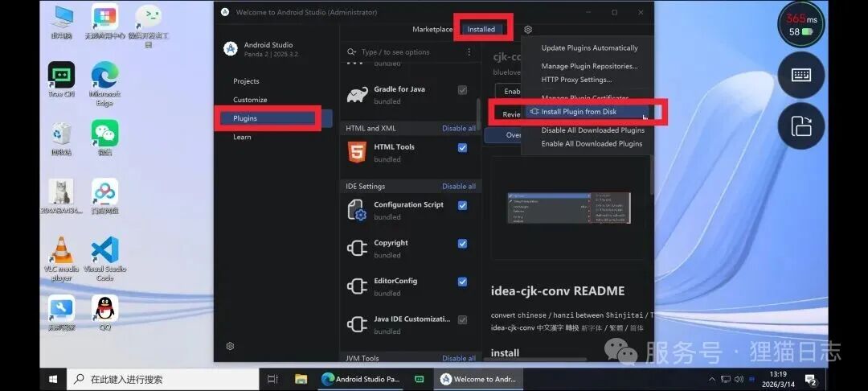This screenshot has height=391, width=868.
Task: Click the idea-cjk-conv README heading
Action: [558, 291]
